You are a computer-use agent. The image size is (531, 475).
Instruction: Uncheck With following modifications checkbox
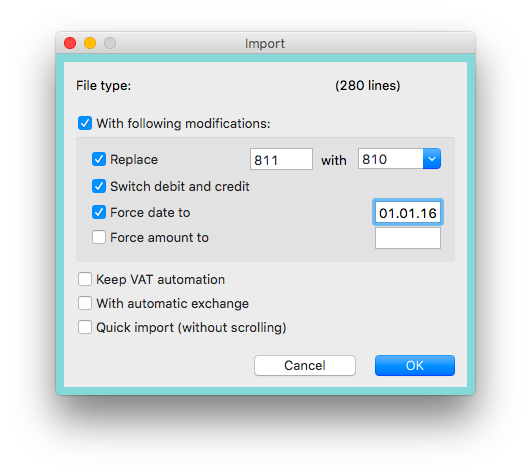85,123
